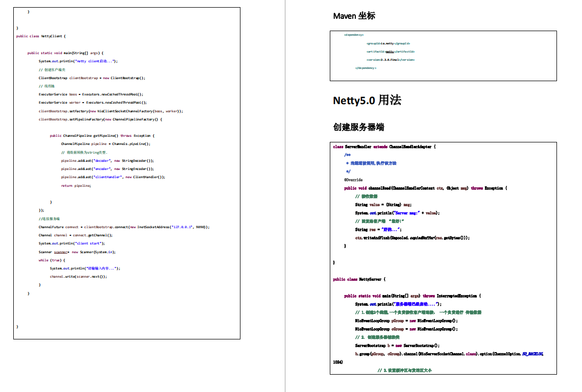This screenshot has width=582, height=392.
Task: Click the "public class NettyClient {" line
Action: click(41, 36)
